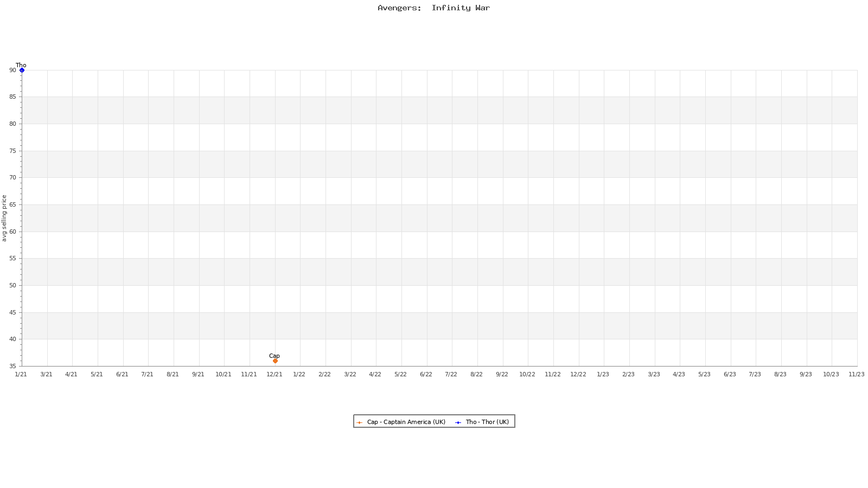Click the x-axis label 10/21
The width and height of the screenshot is (868, 488).
click(x=224, y=374)
